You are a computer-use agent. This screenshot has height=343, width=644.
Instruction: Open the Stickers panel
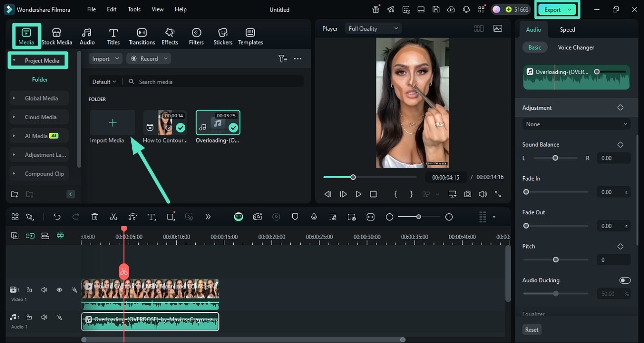[x=222, y=36]
